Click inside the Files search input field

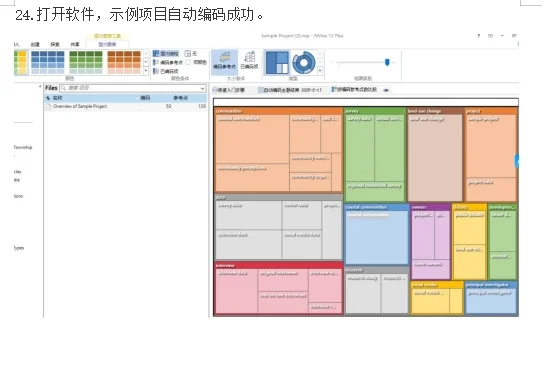tap(133, 88)
